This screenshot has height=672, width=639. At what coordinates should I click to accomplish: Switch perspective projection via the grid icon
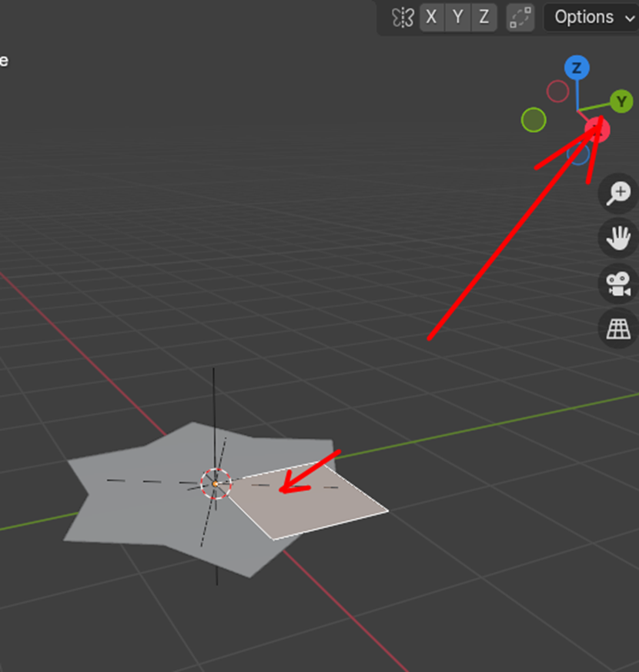tap(617, 329)
